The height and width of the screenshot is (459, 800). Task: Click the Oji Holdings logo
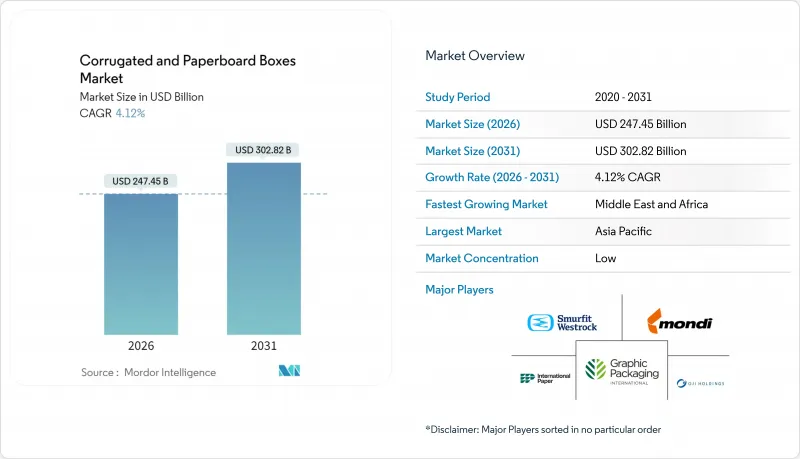(x=701, y=384)
